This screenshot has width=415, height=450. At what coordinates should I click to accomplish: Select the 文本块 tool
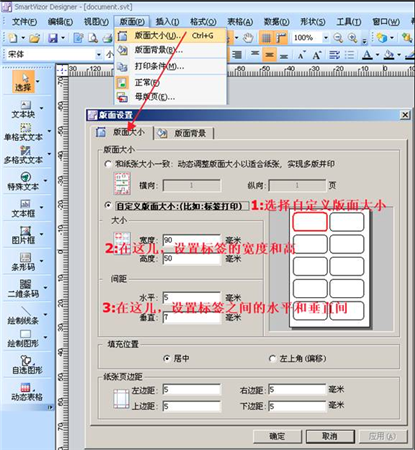(x=23, y=110)
